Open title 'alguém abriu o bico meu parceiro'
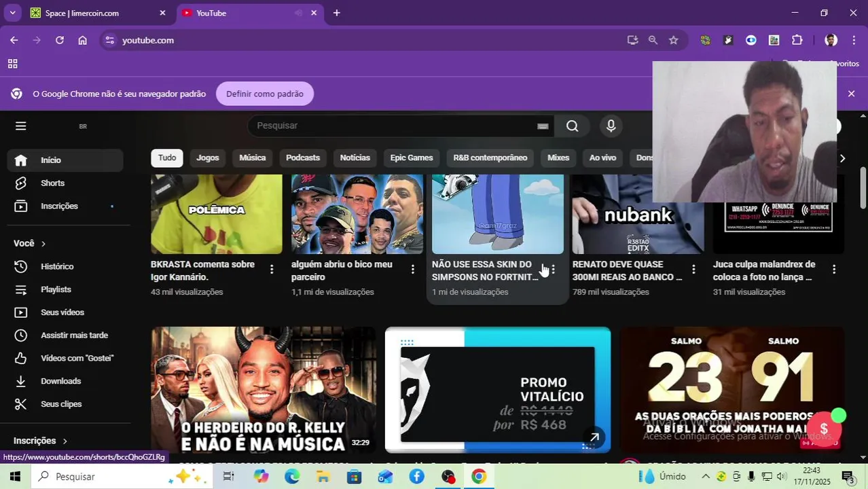 coord(342,270)
